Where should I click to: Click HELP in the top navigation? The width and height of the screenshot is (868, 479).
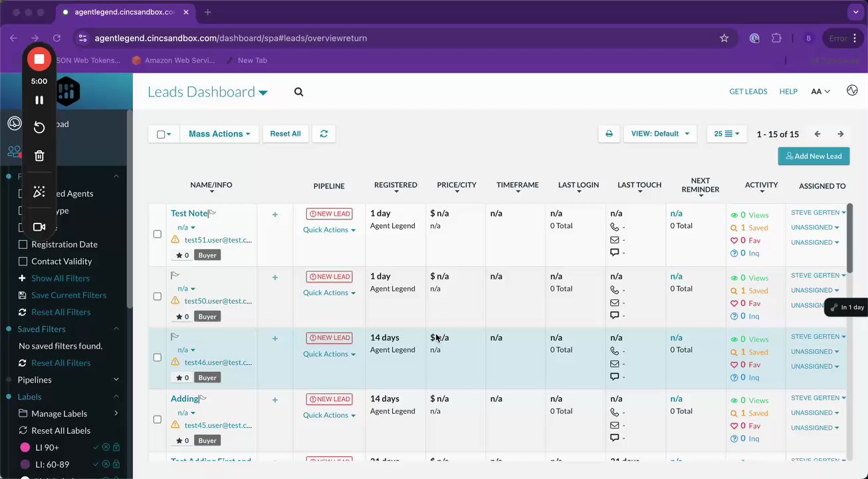(788, 92)
